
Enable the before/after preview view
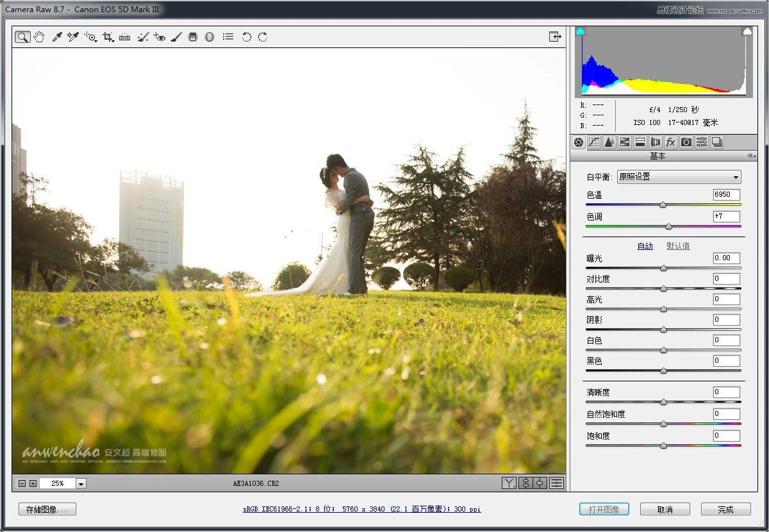click(x=508, y=483)
